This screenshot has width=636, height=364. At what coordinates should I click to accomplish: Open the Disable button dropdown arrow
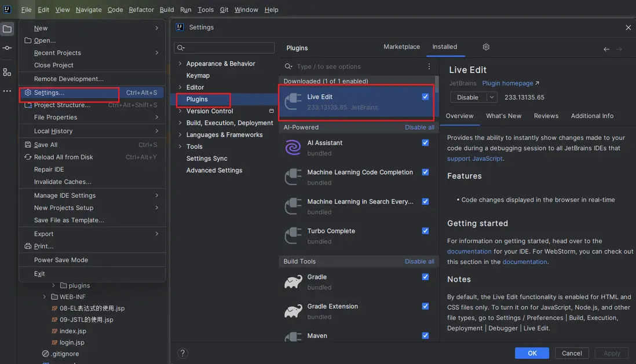[x=492, y=97]
